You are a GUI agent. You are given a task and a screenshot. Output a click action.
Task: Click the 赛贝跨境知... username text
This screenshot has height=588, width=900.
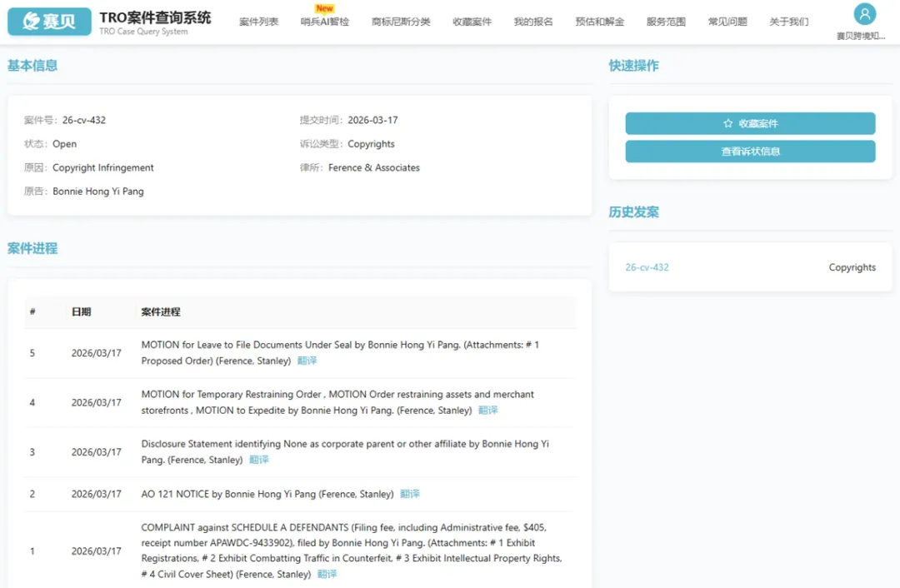[860, 36]
